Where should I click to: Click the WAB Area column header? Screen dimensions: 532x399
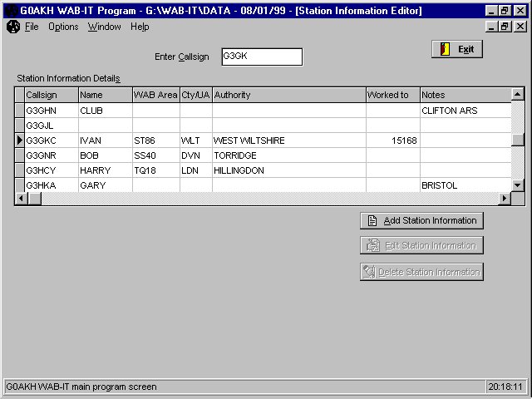156,95
